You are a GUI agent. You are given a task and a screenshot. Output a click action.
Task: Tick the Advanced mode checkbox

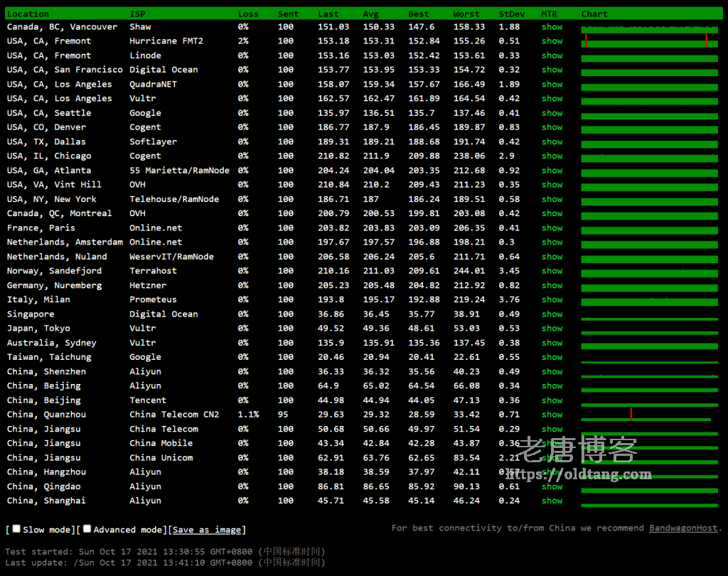(x=87, y=528)
